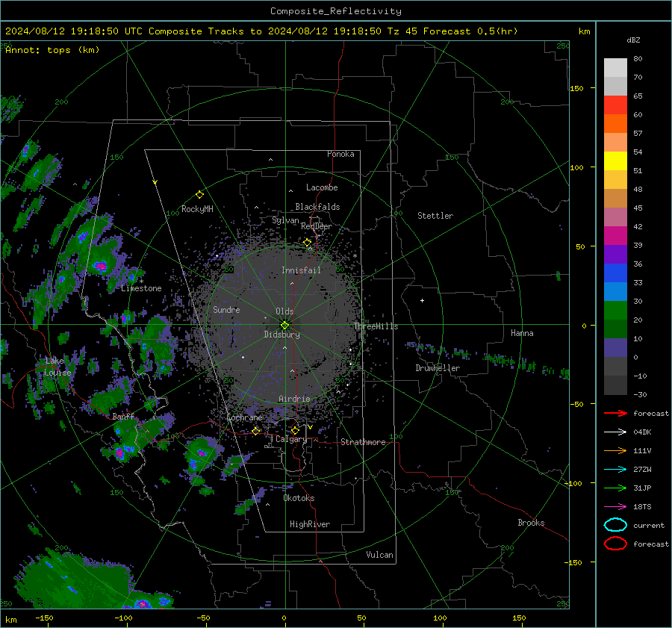Click the HighRiver city label
Viewport: 672px width, 628px height.
click(x=310, y=524)
